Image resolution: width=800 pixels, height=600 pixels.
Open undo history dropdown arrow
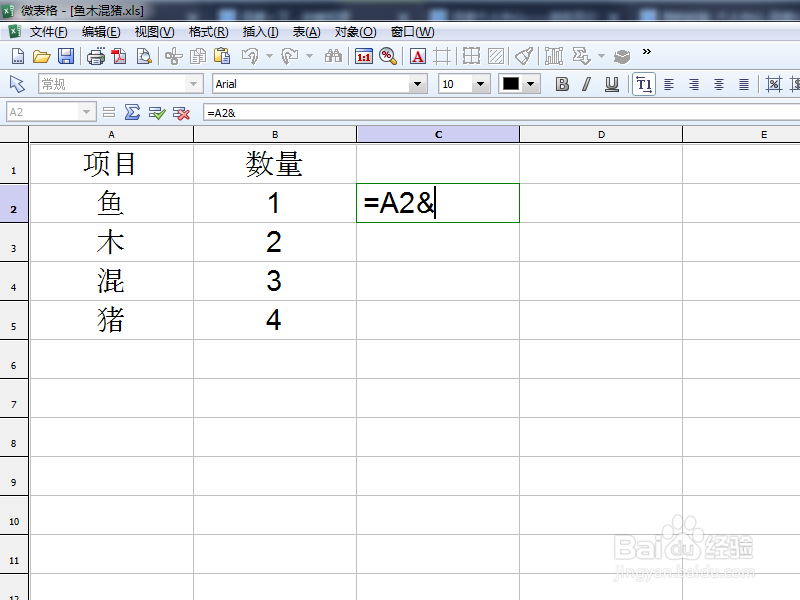click(269, 56)
